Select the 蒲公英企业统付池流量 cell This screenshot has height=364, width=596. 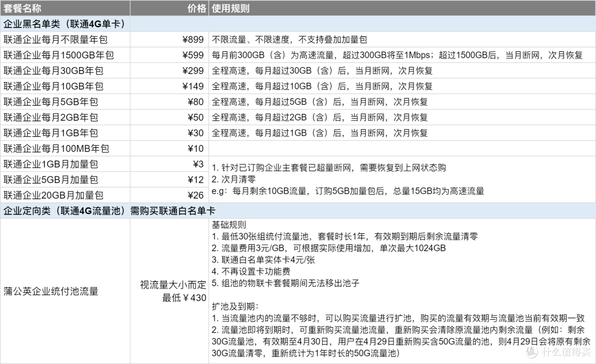[x=65, y=291]
